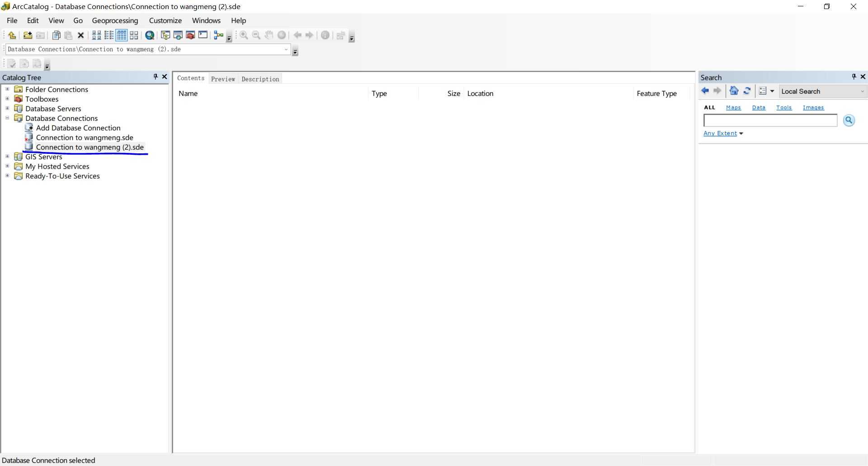Image resolution: width=868 pixels, height=466 pixels.
Task: Switch contents view to Large Icons
Action: click(x=97, y=35)
